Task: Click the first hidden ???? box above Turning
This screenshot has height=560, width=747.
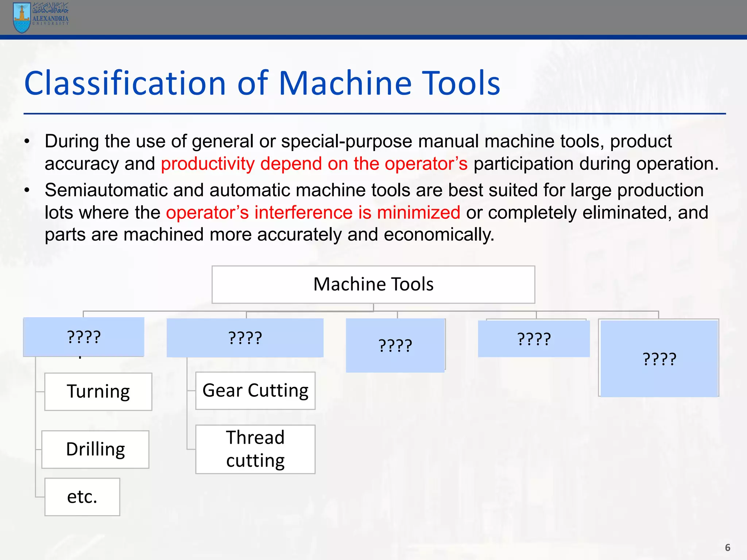Action: click(84, 337)
